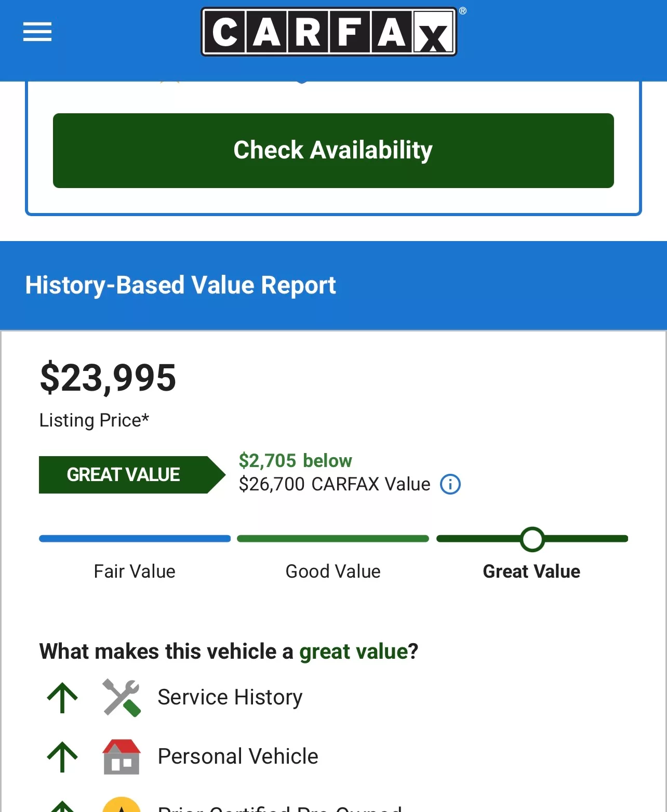
Task: Click the yellow Certified Pre-Owned badge icon
Action: click(122, 804)
